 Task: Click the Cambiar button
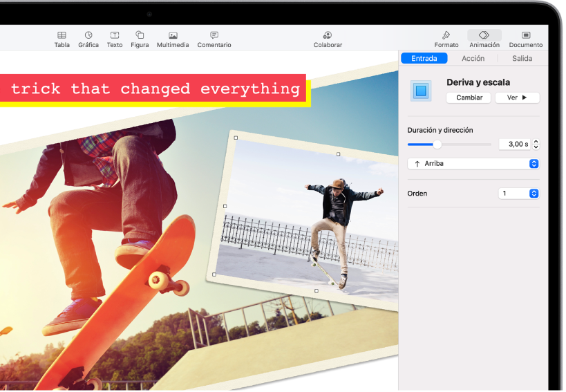[469, 98]
